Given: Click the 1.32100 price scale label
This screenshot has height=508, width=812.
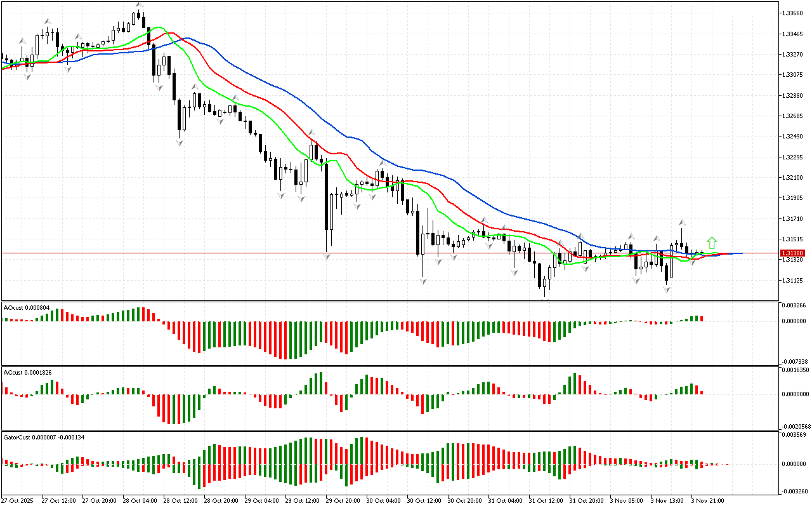Looking at the screenshot, I should 793,177.
